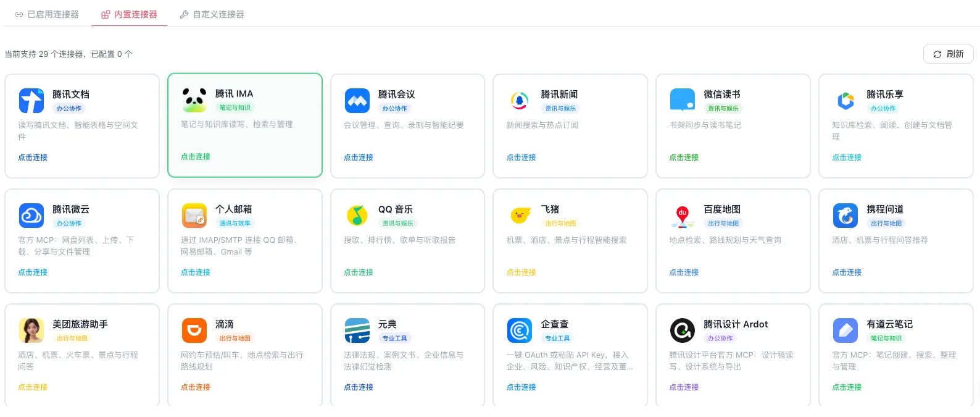Click the 腾讯会议 card title
The height and width of the screenshot is (417, 980).
397,95
